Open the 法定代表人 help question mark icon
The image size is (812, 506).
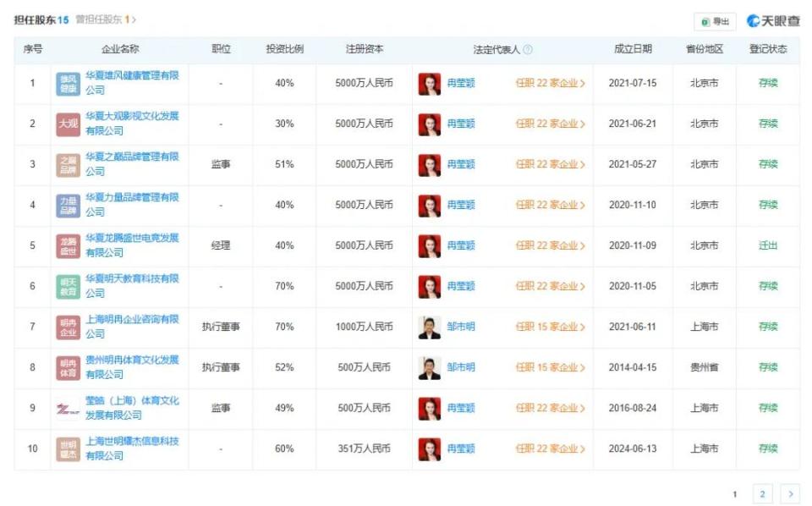[x=526, y=48]
